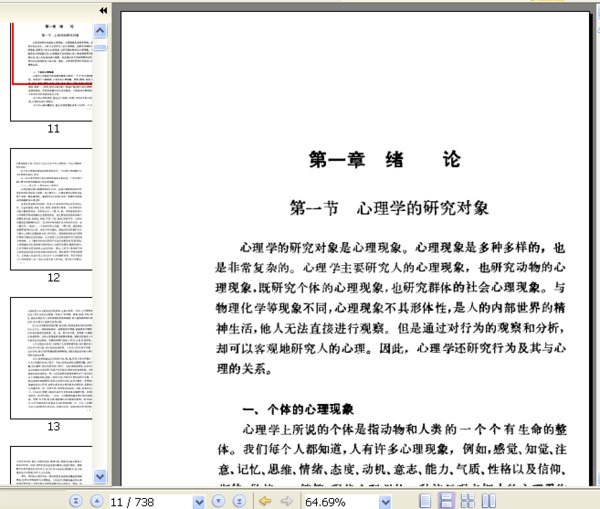Go back to the previous view

point(265,501)
